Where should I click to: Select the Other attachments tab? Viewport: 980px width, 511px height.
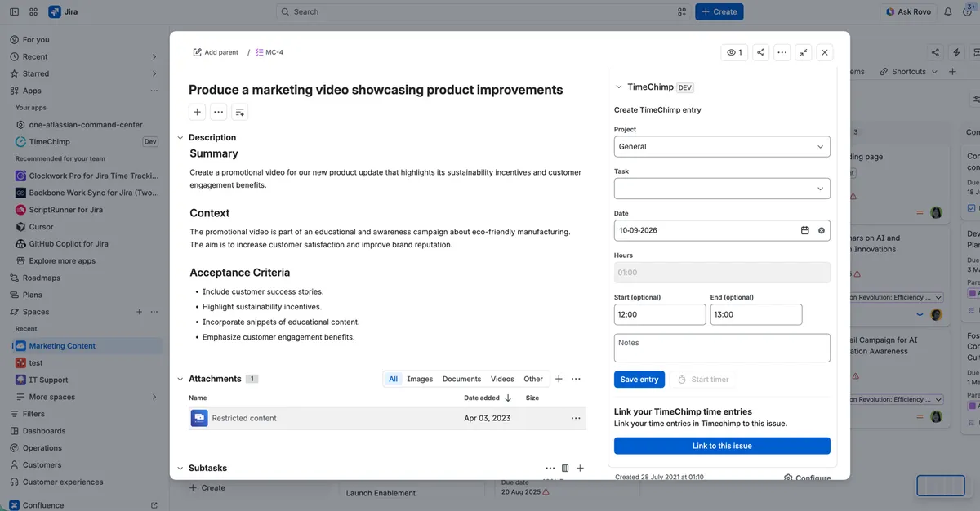[x=533, y=379]
